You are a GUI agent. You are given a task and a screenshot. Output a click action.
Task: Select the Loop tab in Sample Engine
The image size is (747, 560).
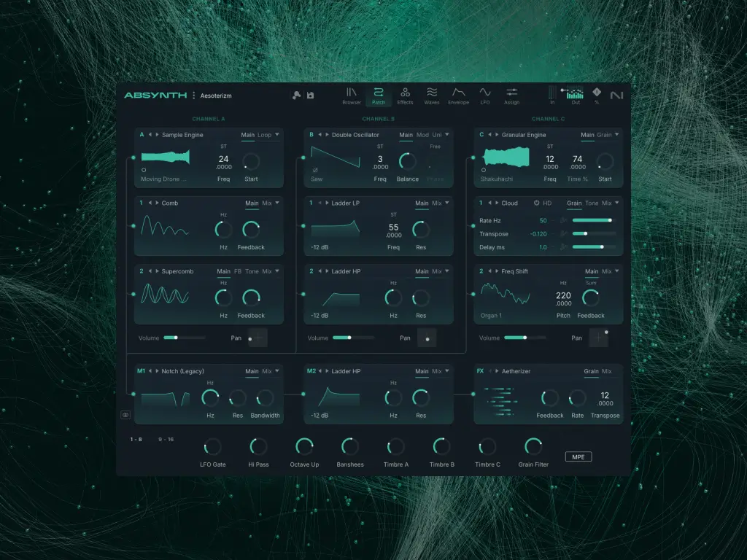264,135
